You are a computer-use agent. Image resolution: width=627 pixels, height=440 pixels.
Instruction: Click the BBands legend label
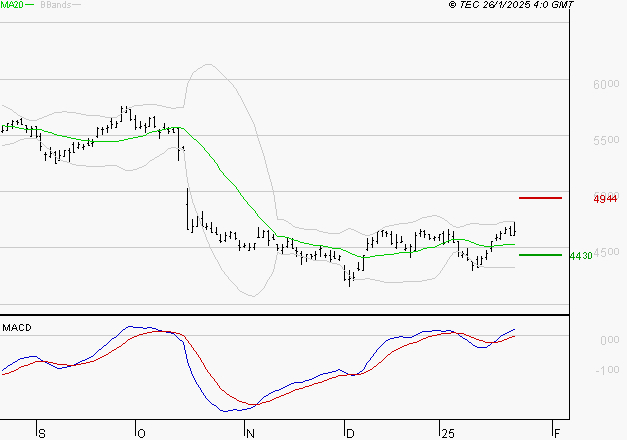pos(56,5)
